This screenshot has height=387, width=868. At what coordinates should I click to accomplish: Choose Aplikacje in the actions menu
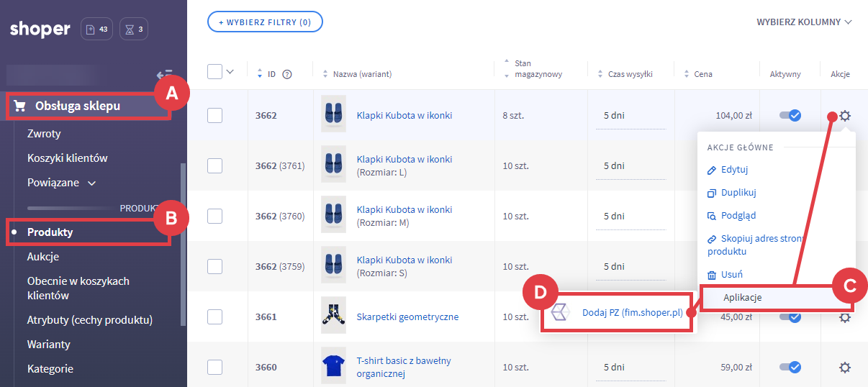[x=742, y=298]
